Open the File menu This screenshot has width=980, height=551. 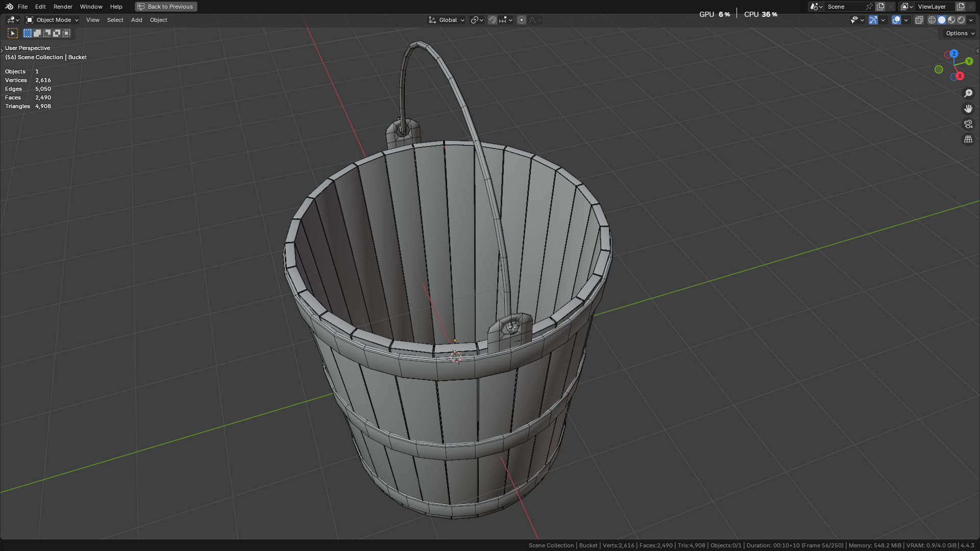(22, 7)
